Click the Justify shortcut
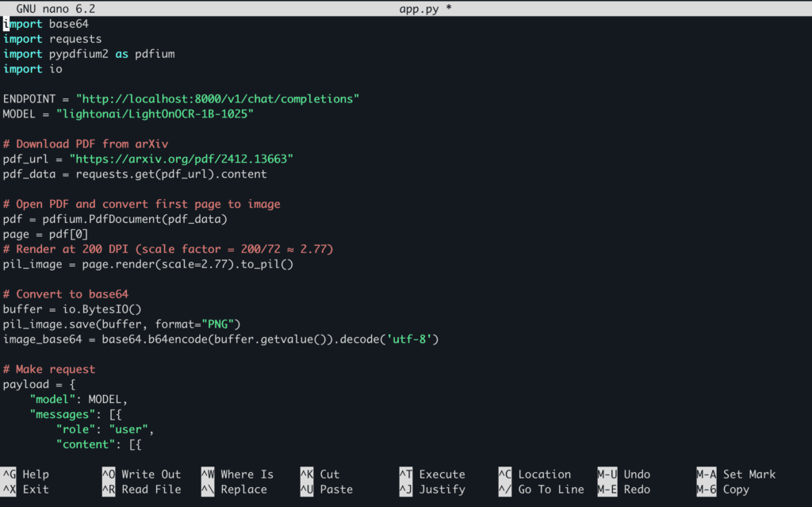 [442, 490]
